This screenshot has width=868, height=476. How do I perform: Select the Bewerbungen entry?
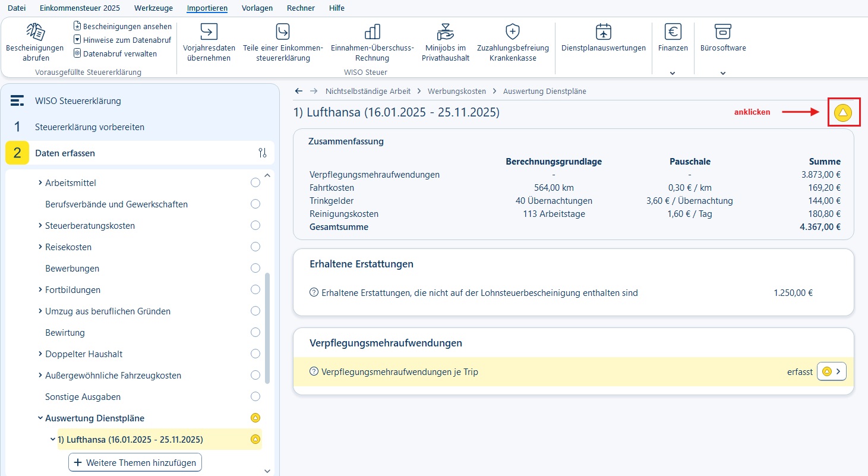72,268
